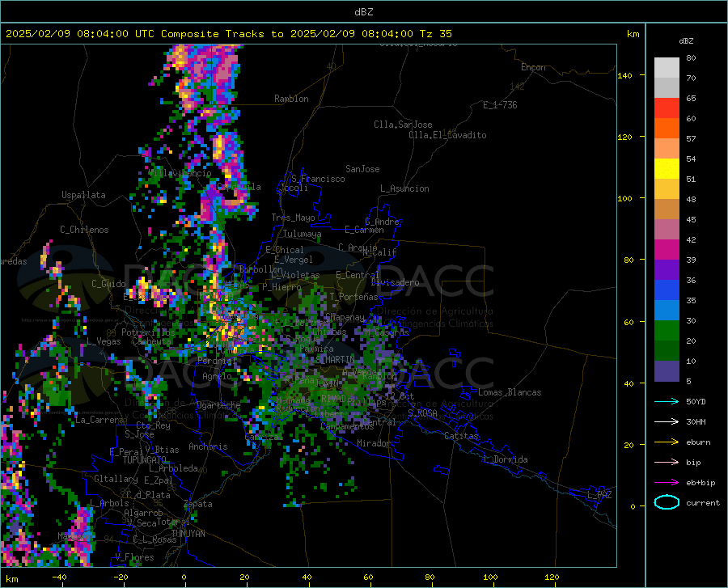Click the 'S_Francisco' map label

[x=318, y=179]
